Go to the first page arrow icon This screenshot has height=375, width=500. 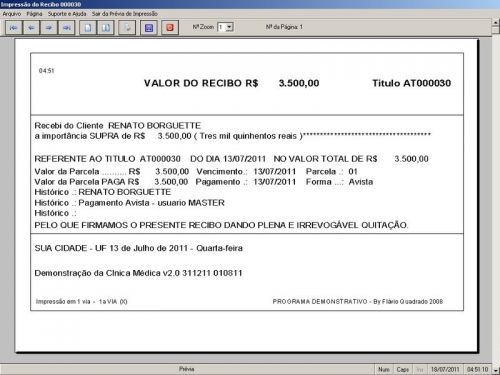[14, 27]
